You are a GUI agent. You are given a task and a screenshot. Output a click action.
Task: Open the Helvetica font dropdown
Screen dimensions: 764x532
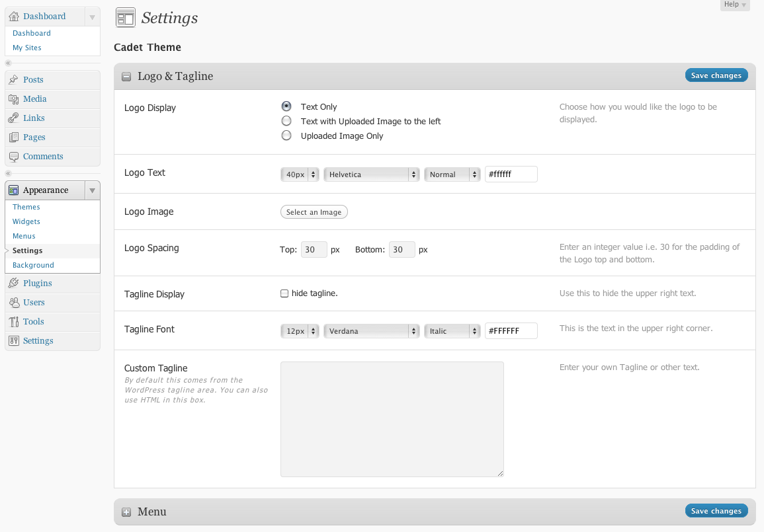pos(371,174)
